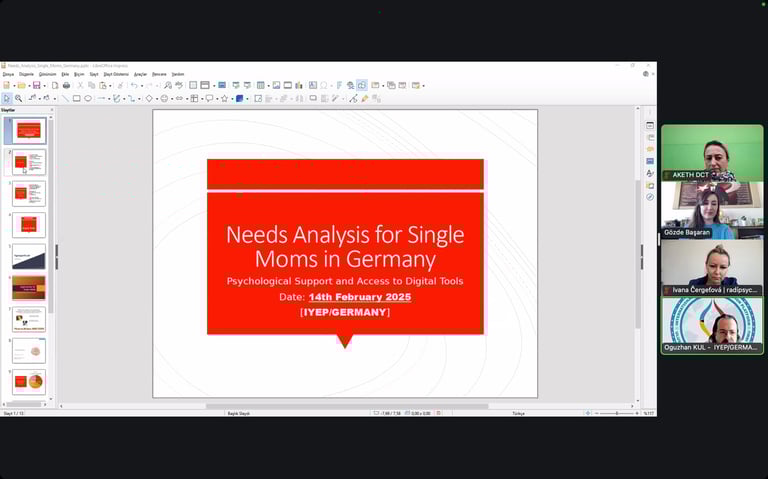Image resolution: width=768 pixels, height=479 pixels.
Task: Toggle Edit Points mode icon
Action: (353, 98)
